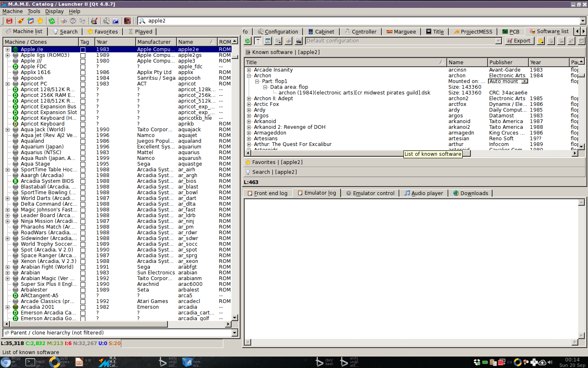Toggle the tag checkbox for Arabian
Screen dimensions: 588x368
[83, 273]
